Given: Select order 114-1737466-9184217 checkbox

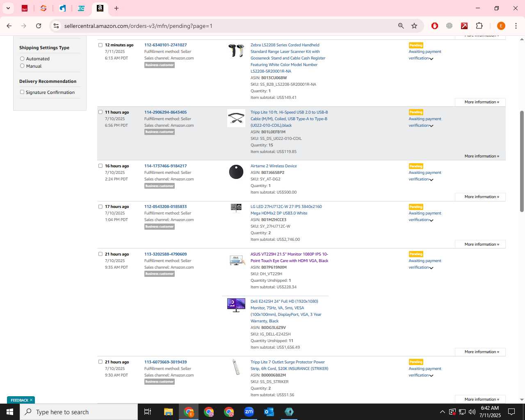Looking at the screenshot, I should tap(100, 166).
